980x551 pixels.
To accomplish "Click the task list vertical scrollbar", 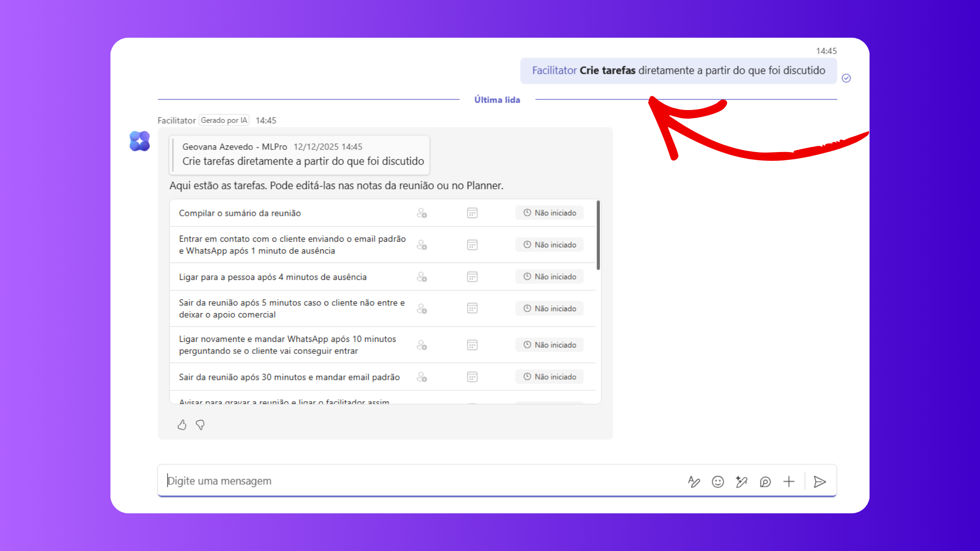I will pyautogui.click(x=598, y=235).
